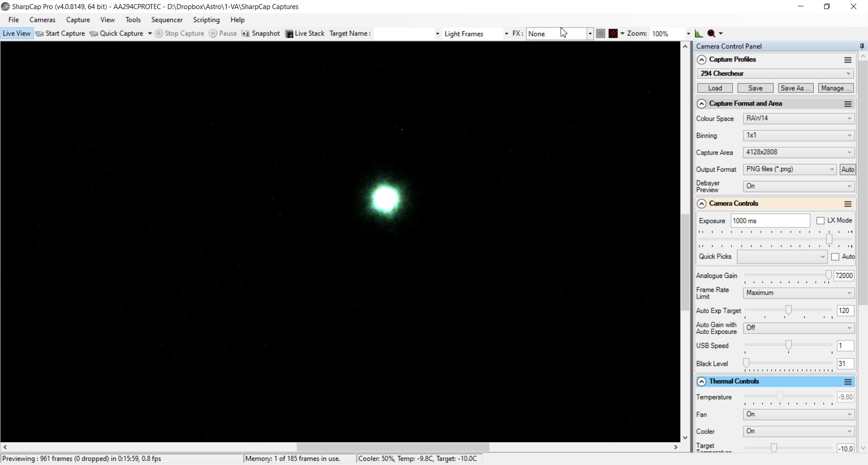This screenshot has width=868, height=465.
Task: Click the Black Level value field
Action: click(845, 364)
